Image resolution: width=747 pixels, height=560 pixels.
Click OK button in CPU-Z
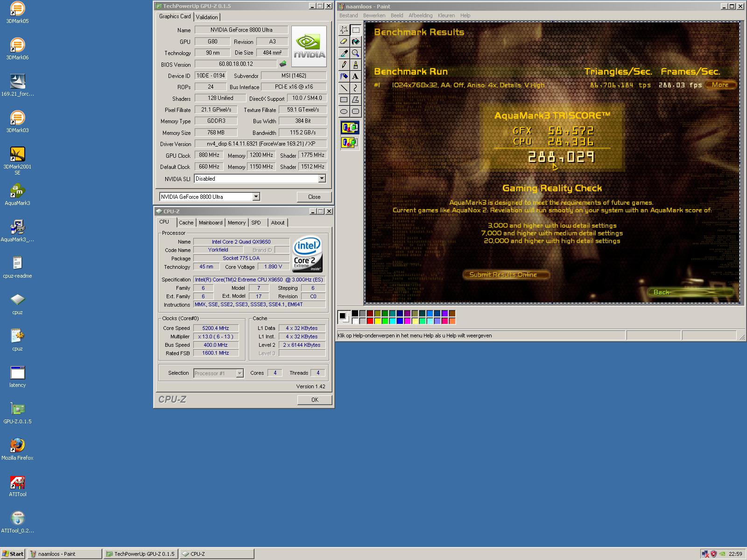(x=315, y=400)
